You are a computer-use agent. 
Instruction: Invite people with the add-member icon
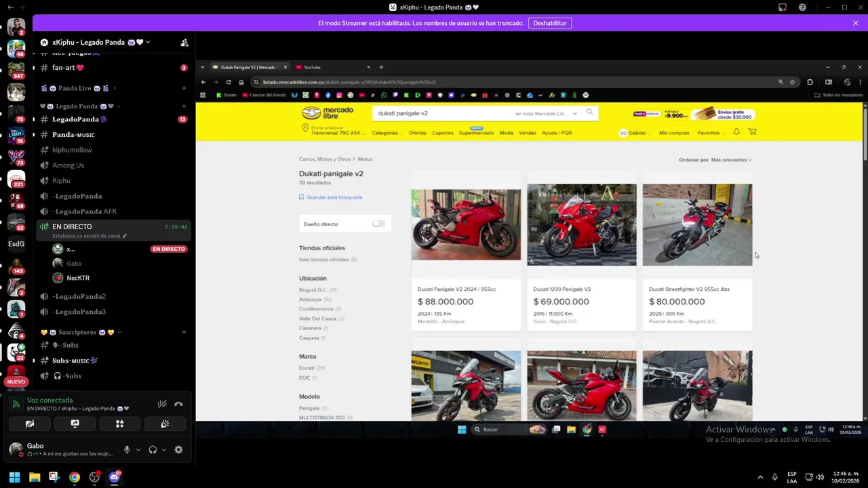point(184,42)
